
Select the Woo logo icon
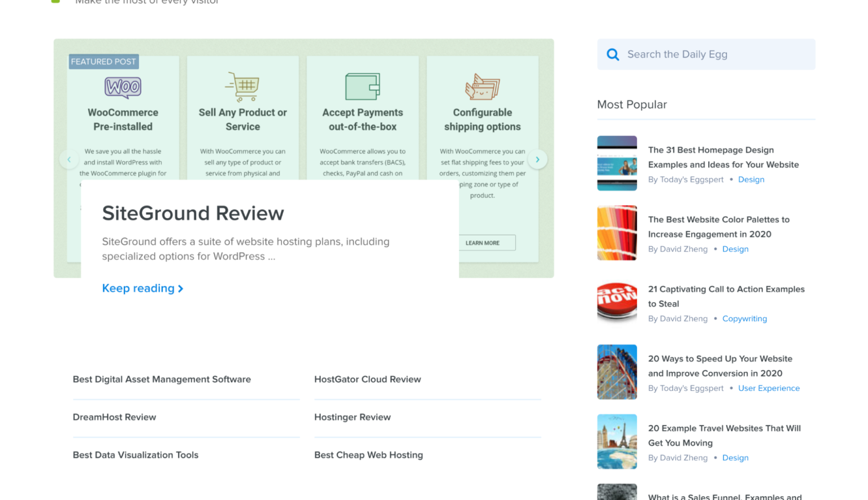click(123, 87)
